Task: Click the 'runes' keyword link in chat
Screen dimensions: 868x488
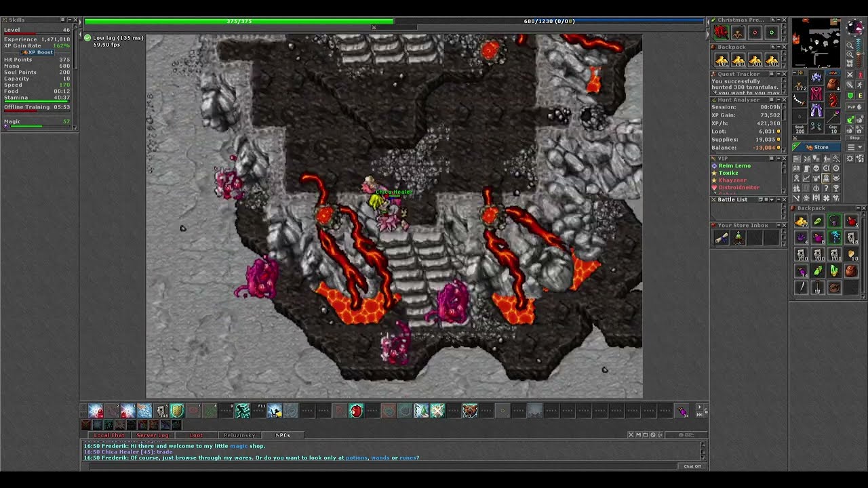Action: (x=408, y=457)
